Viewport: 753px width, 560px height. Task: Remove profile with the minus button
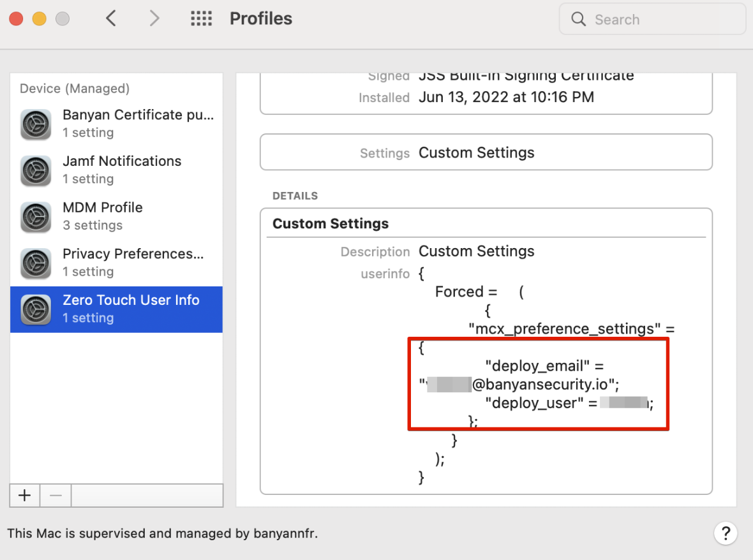click(x=56, y=495)
